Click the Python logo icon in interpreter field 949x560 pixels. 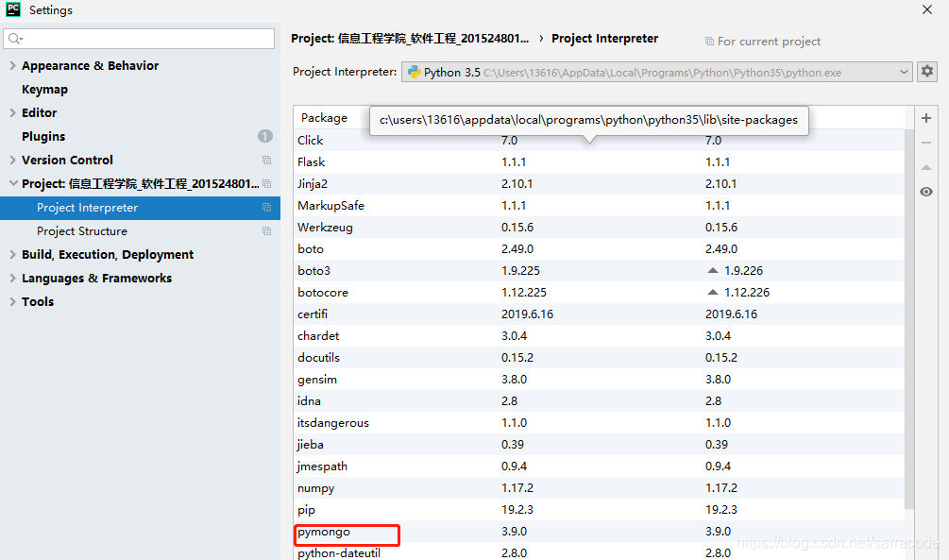click(414, 72)
